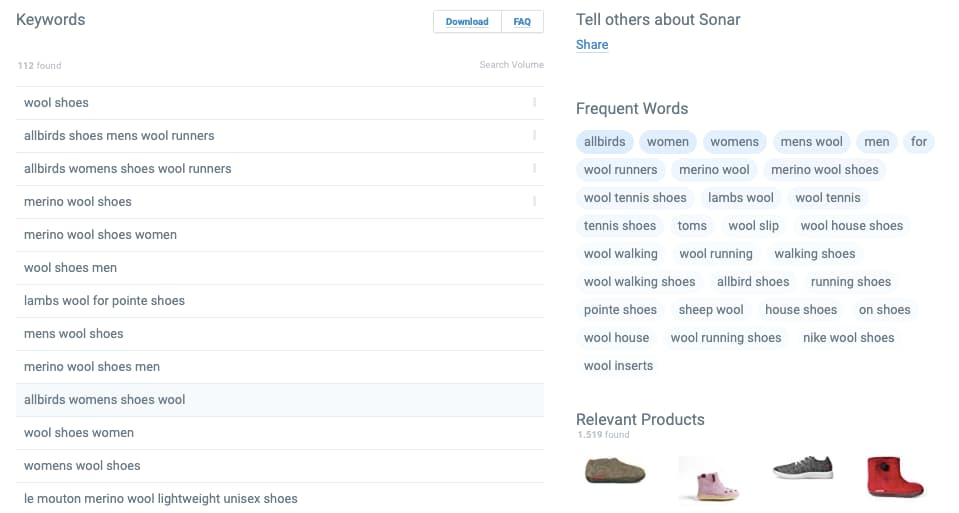Click the 'allbirds' frequent word tag
Screen dimensions: 959x513
click(604, 142)
